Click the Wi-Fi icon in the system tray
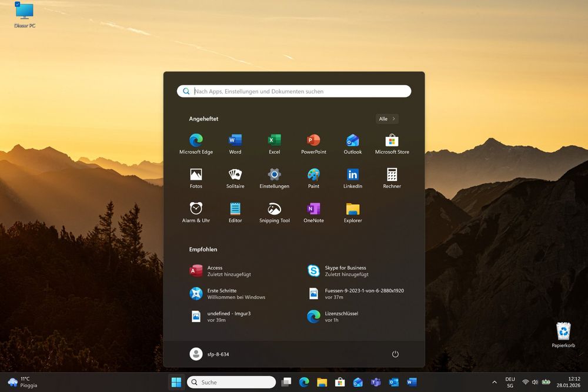 pyautogui.click(x=525, y=381)
